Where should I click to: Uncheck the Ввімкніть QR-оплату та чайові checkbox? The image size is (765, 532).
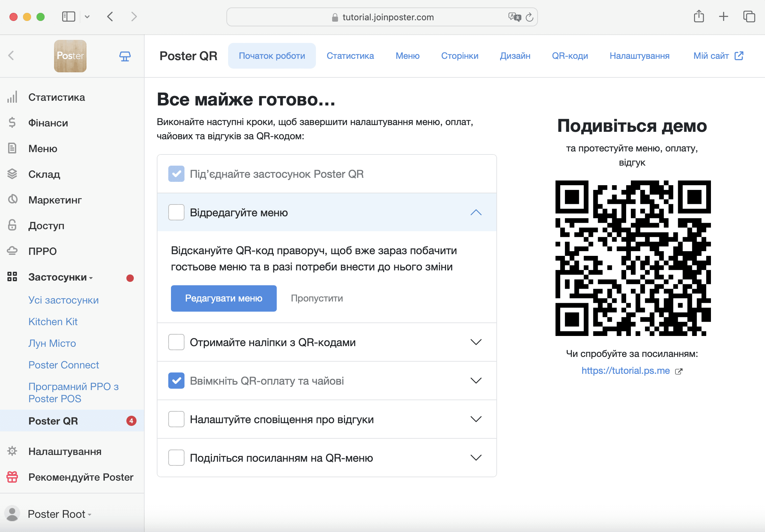click(x=176, y=381)
